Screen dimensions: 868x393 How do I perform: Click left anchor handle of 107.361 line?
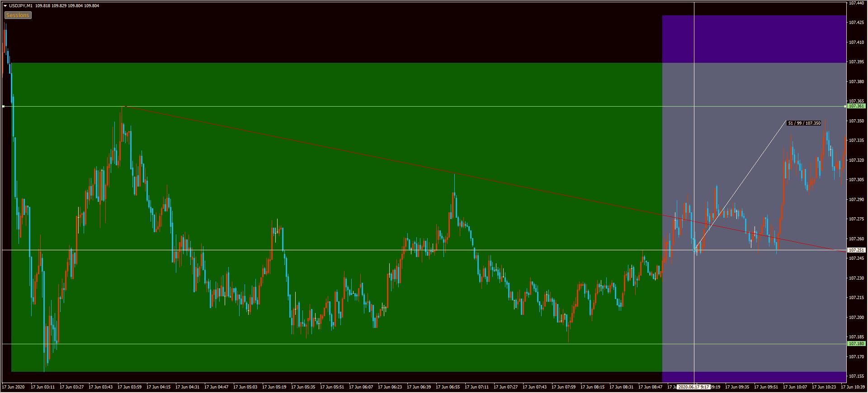click(x=4, y=106)
